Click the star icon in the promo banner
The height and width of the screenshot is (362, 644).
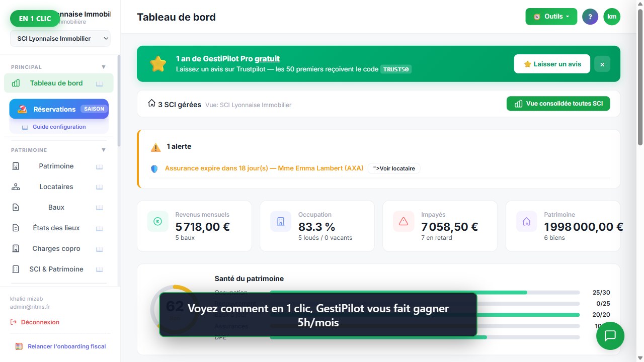point(158,64)
